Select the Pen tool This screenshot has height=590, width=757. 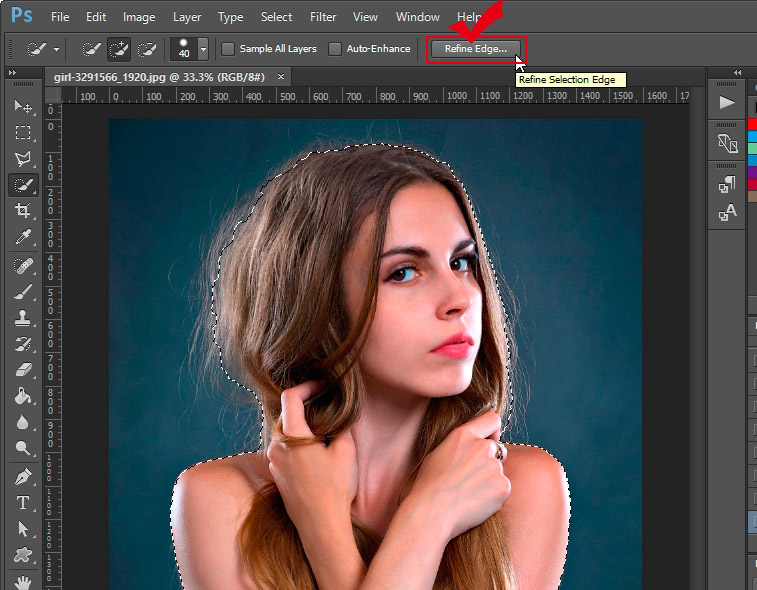click(23, 477)
